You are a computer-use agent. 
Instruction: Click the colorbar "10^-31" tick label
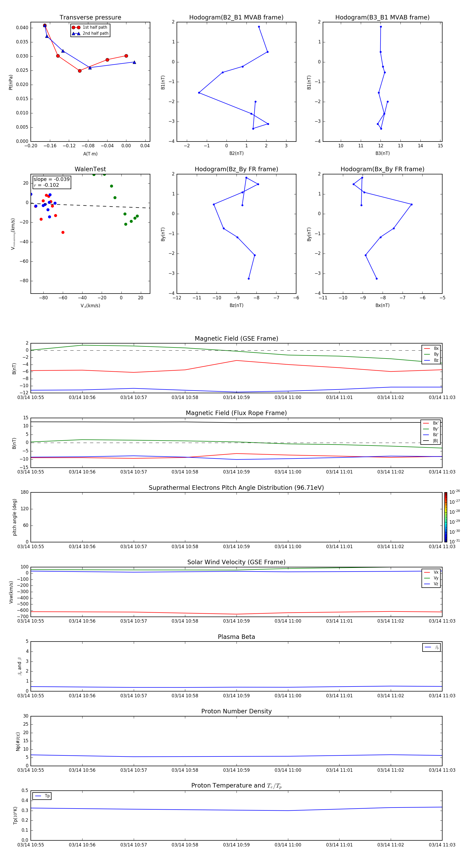455,542
